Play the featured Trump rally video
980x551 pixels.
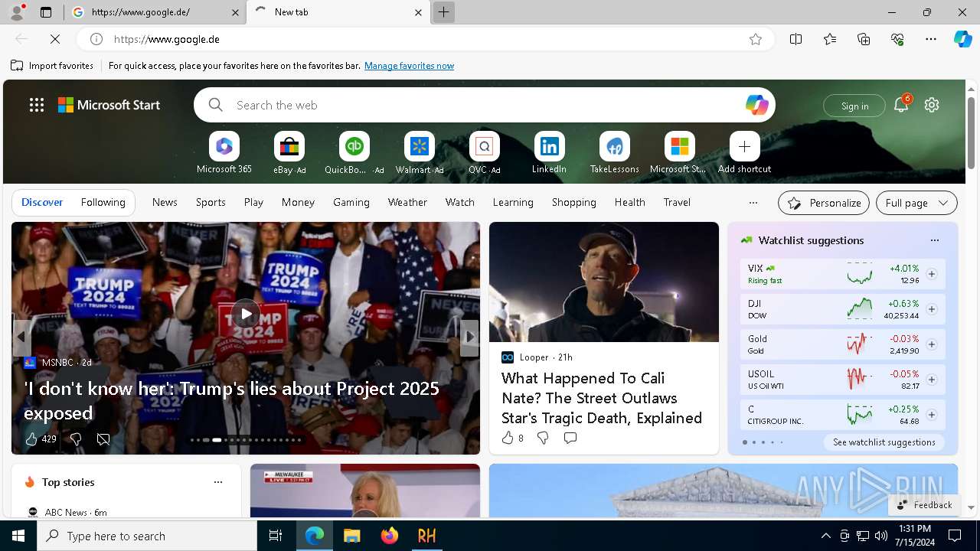246,314
